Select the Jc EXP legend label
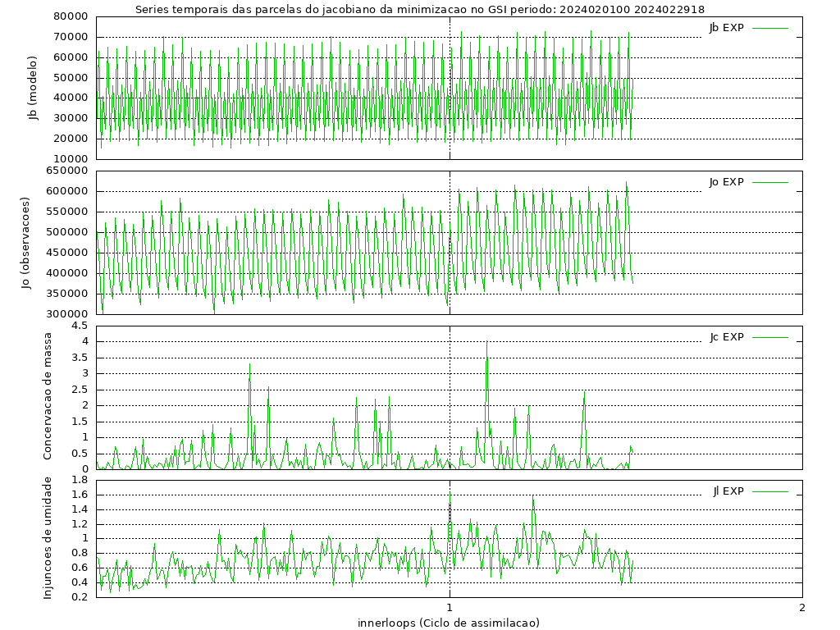Viewport: 840px width, 630px height. click(x=726, y=337)
